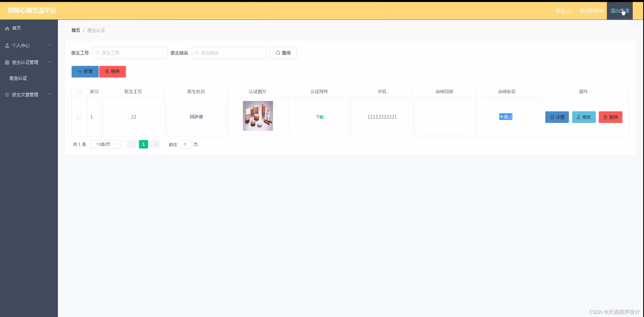Click the 医生认证管理 clipboard icon
The image size is (644, 317).
7,62
